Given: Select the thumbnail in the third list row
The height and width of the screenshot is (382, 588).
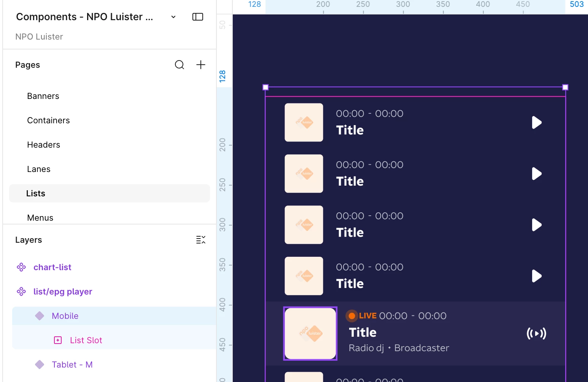Looking at the screenshot, I should pyautogui.click(x=304, y=225).
